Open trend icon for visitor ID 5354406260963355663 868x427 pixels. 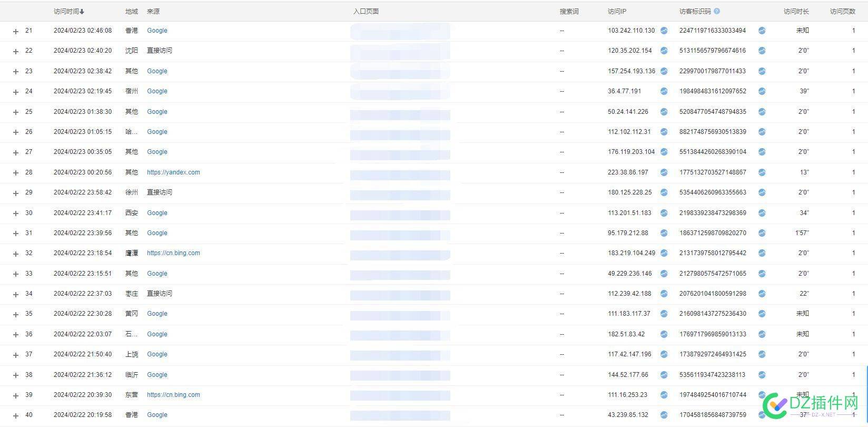point(762,192)
